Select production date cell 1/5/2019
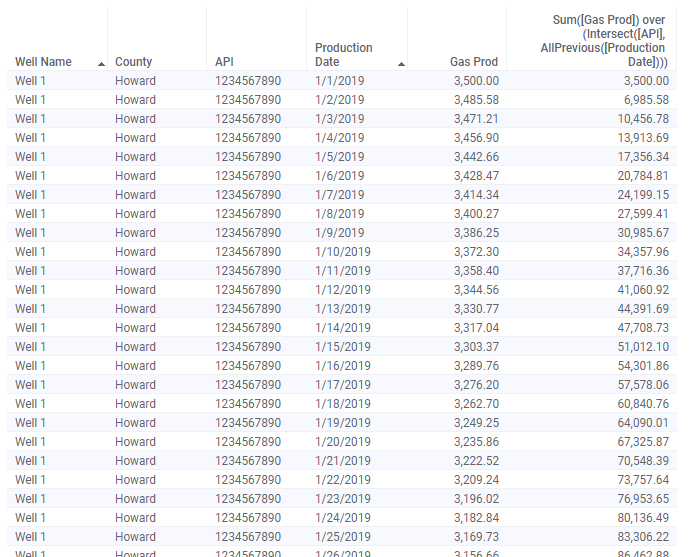Viewport: 691px width, 557px height. [x=340, y=156]
